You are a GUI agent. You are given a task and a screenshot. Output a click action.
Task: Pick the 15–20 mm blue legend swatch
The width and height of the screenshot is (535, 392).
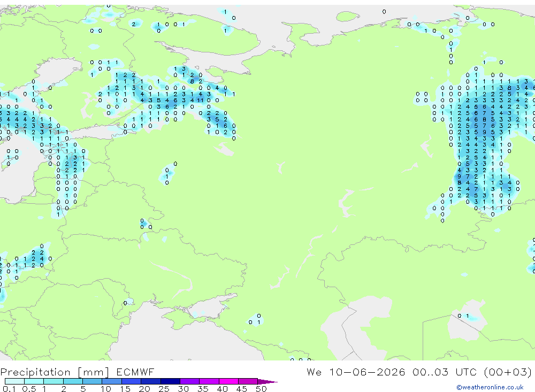pos(132,381)
